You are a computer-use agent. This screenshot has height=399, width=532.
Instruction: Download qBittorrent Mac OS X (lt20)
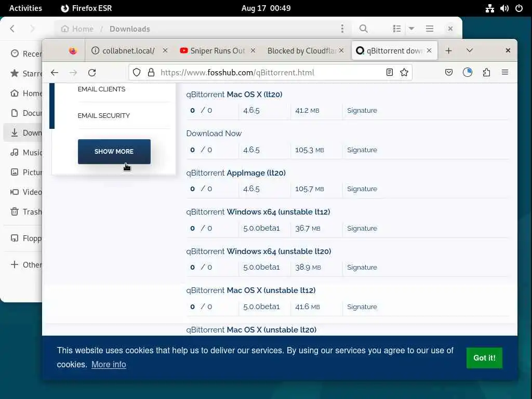click(234, 95)
